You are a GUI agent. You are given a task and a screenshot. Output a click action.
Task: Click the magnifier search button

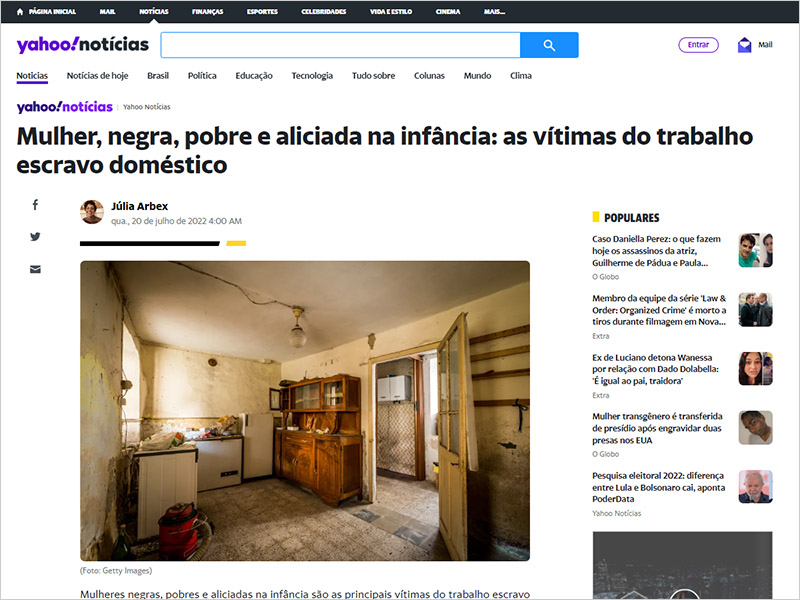pos(549,45)
